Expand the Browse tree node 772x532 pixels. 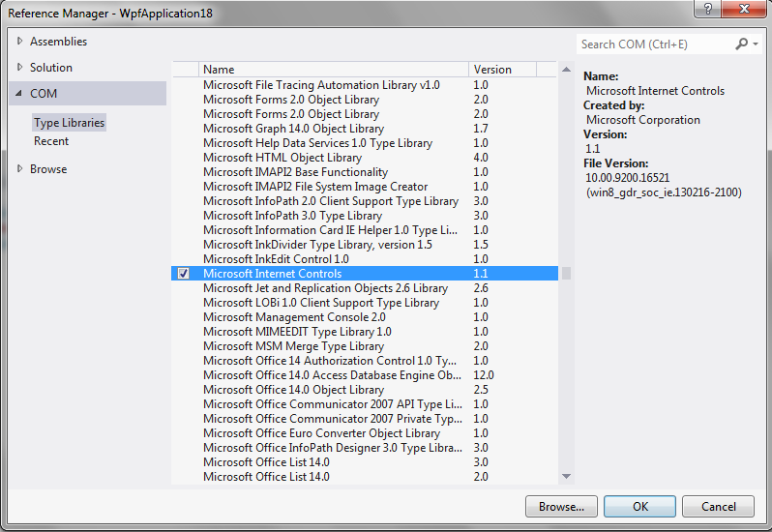pyautogui.click(x=19, y=168)
